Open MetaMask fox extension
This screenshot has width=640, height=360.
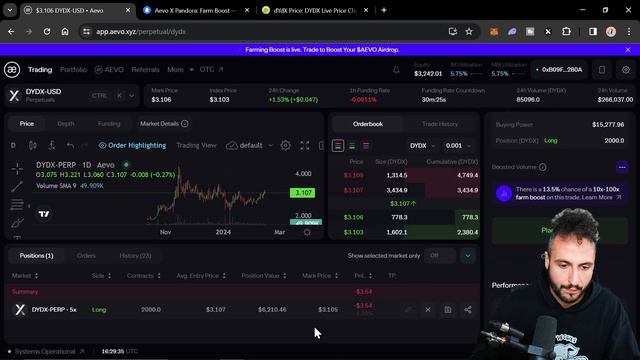click(x=494, y=31)
